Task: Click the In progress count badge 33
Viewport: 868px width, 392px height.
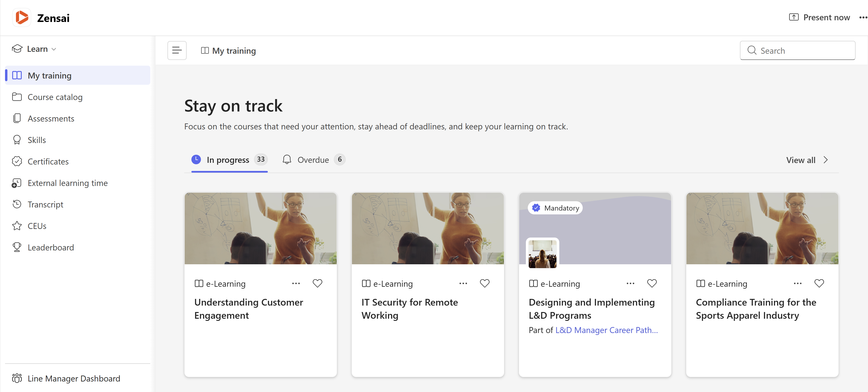Action: click(261, 160)
